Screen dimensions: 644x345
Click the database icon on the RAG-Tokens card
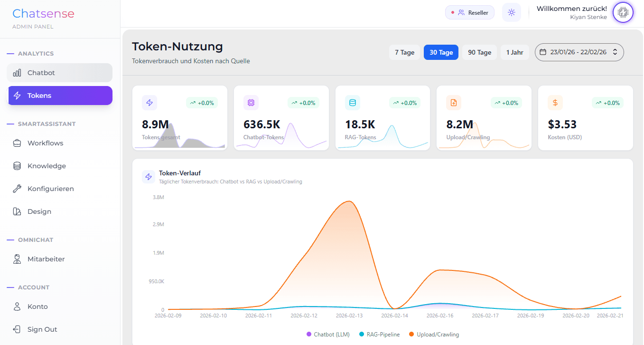click(352, 102)
